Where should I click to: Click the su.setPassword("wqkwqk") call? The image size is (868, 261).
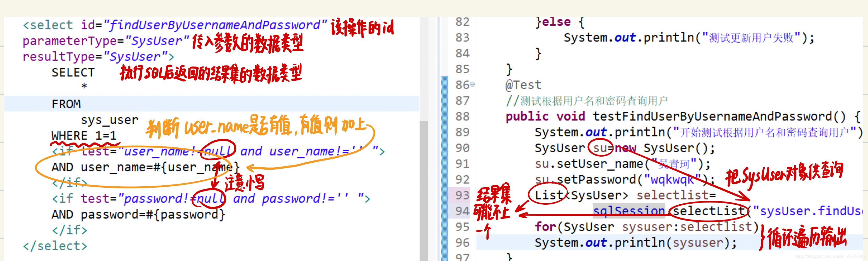pos(625,180)
